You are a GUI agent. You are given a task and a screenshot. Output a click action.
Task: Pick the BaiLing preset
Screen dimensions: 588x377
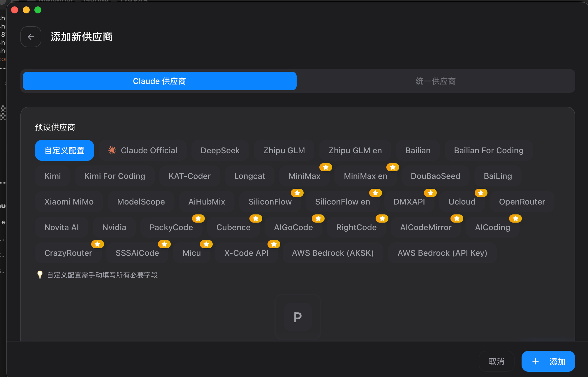pos(498,176)
